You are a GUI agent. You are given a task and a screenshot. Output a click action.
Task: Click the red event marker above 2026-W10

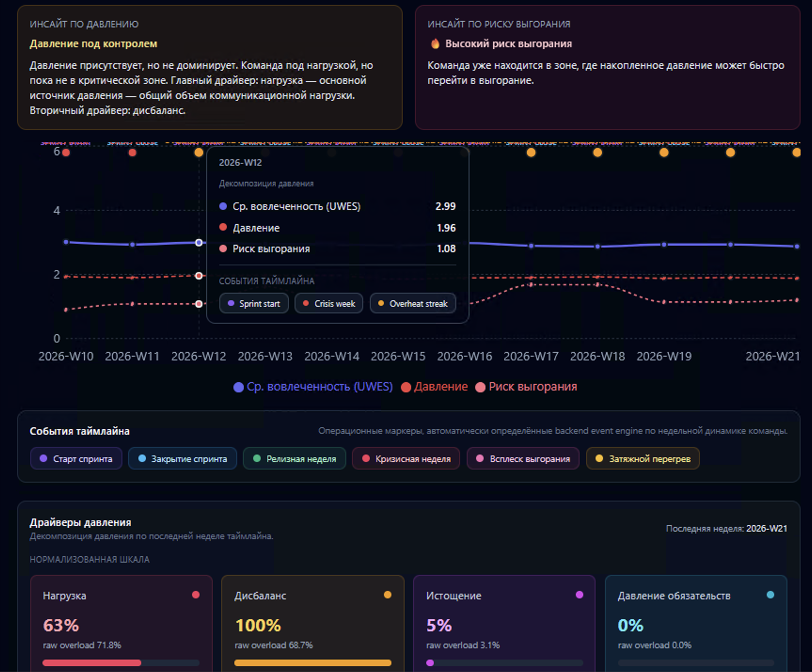(x=66, y=152)
